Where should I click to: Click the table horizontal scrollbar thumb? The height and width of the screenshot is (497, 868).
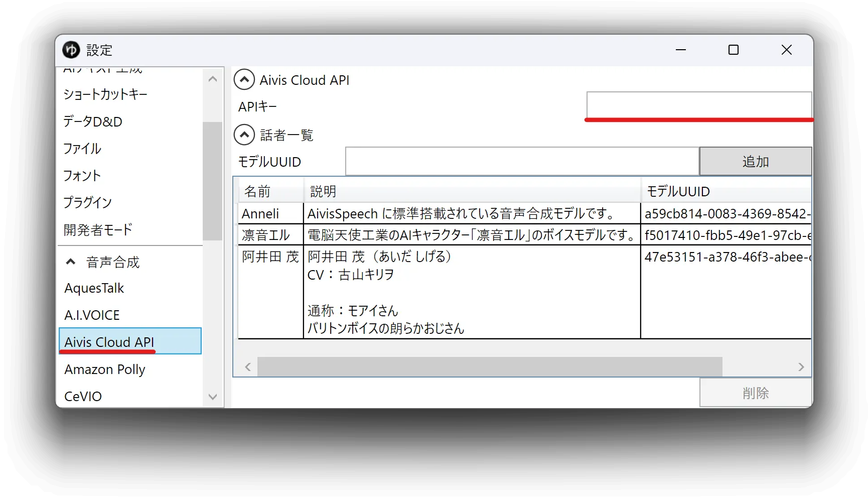click(490, 367)
